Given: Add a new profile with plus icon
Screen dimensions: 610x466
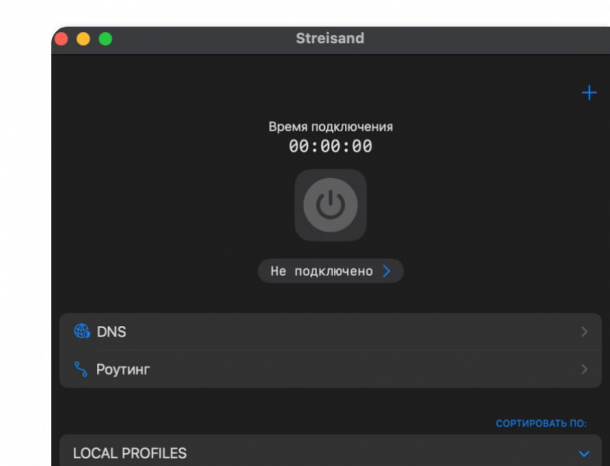Looking at the screenshot, I should (x=589, y=93).
